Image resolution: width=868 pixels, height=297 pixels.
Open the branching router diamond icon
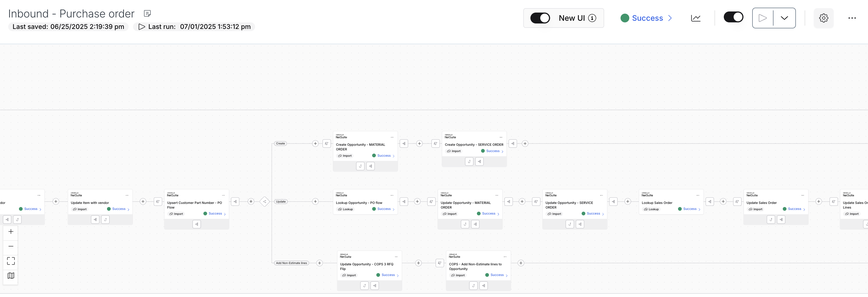coord(264,202)
